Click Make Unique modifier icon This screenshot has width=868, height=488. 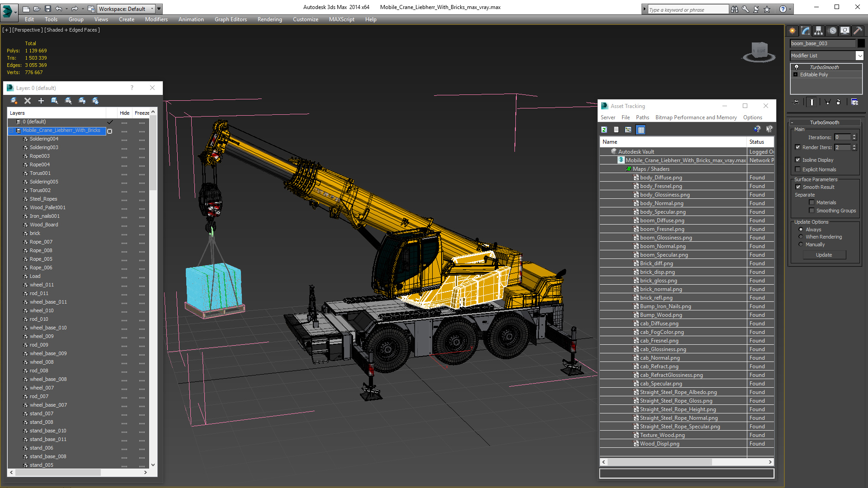pyautogui.click(x=827, y=102)
